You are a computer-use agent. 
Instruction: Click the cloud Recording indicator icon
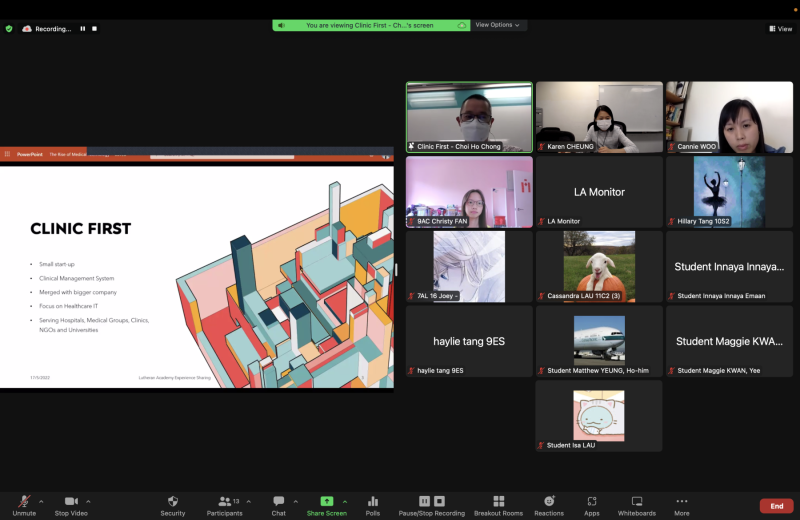[x=27, y=29]
